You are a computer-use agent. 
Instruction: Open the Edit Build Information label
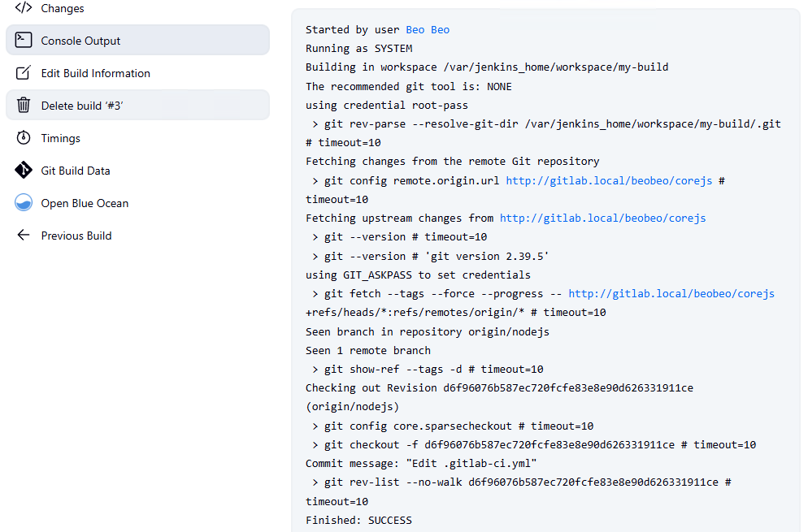coord(95,73)
